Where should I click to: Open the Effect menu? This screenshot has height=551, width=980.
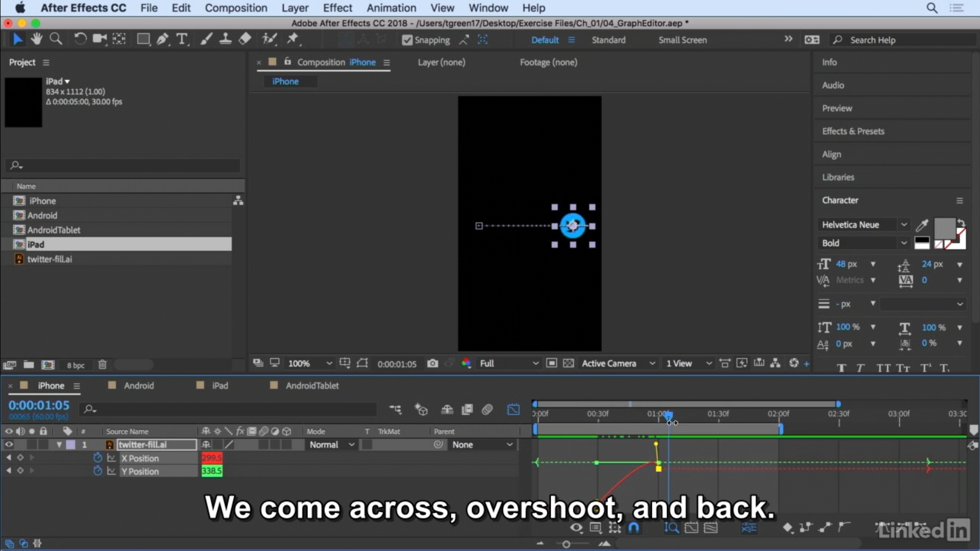pos(337,8)
